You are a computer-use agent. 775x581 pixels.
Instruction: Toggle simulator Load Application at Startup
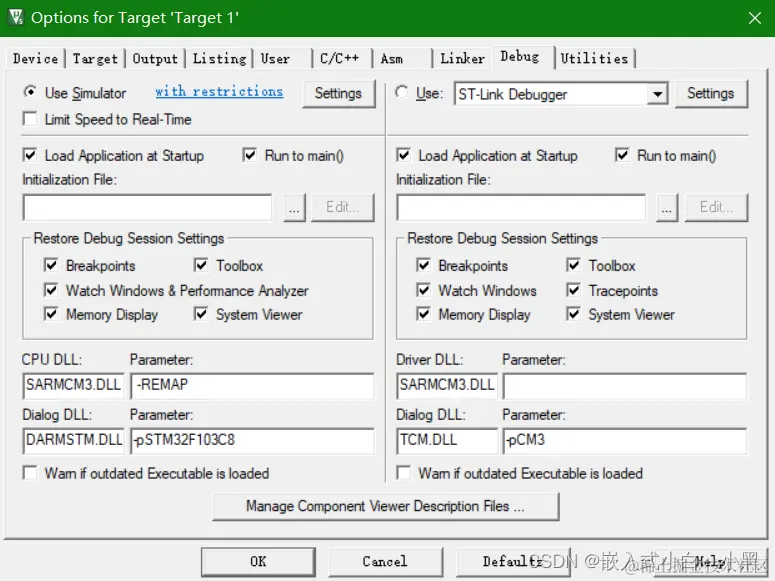(30, 155)
